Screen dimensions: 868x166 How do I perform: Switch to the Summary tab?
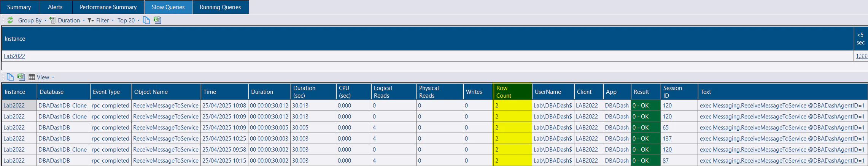(x=19, y=7)
